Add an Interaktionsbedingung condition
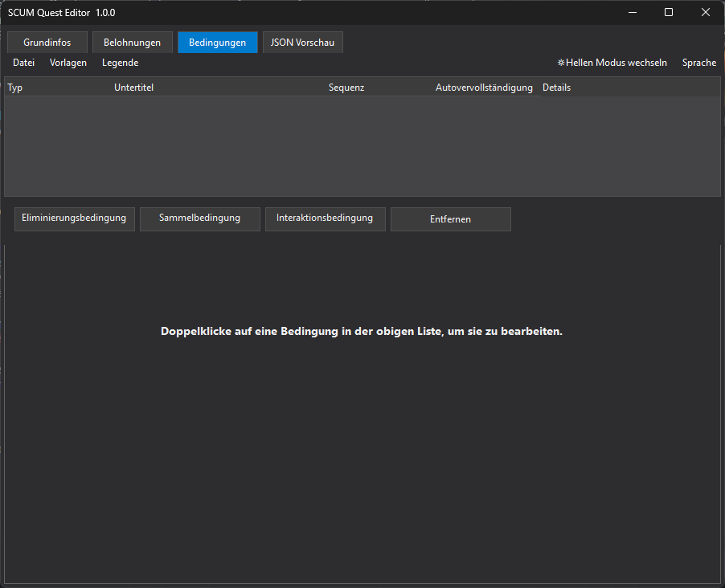The height and width of the screenshot is (588, 725). 325,218
